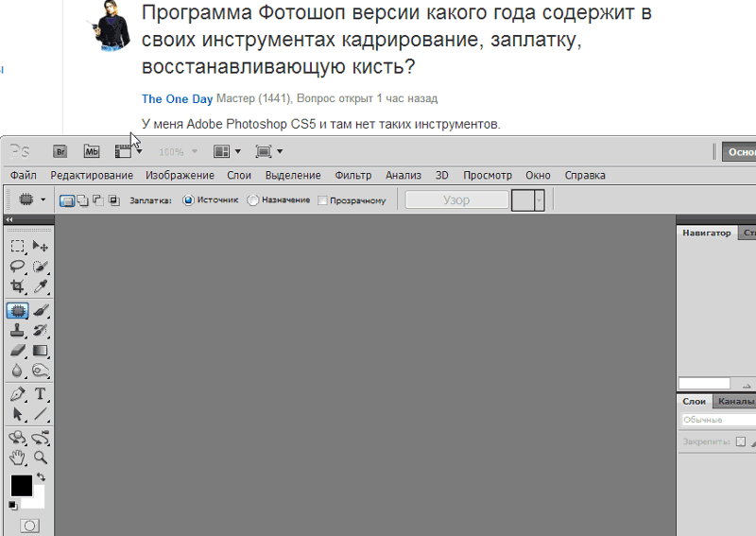756x536 pixels.
Task: Select the Eraser tool
Action: pos(17,351)
